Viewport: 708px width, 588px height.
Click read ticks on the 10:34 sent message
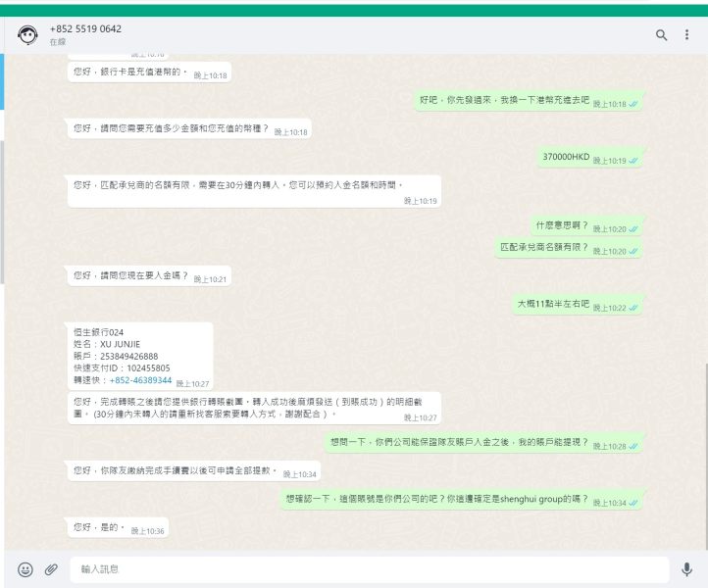click(633, 503)
